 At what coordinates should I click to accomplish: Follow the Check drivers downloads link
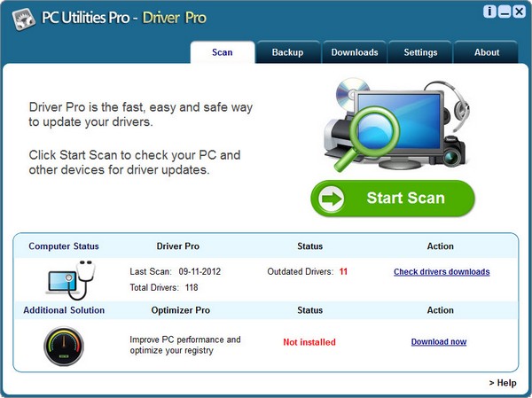442,272
